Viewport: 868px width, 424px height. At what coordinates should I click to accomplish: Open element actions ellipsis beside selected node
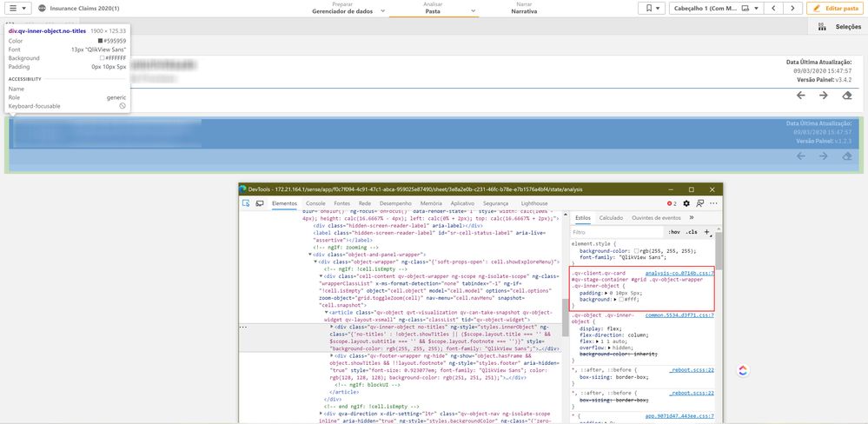(x=242, y=328)
